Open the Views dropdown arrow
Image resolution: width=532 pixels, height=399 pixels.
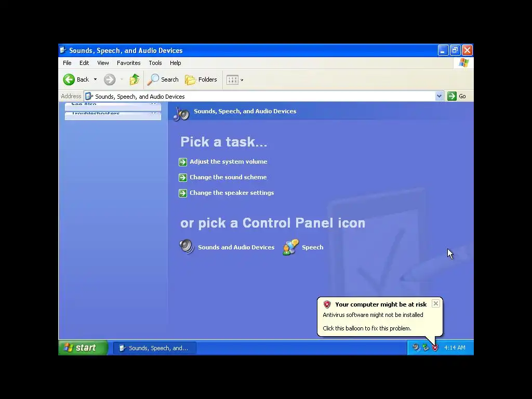tap(242, 80)
